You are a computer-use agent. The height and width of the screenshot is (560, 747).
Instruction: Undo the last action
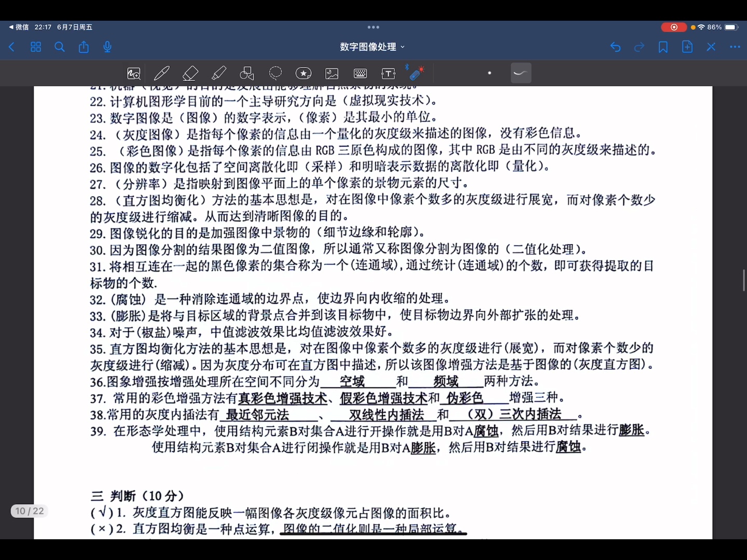615,47
